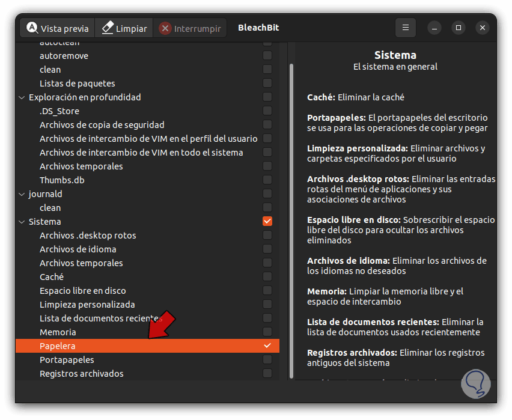Click the Vista previa magnifier icon
The image size is (512, 420).
32,28
